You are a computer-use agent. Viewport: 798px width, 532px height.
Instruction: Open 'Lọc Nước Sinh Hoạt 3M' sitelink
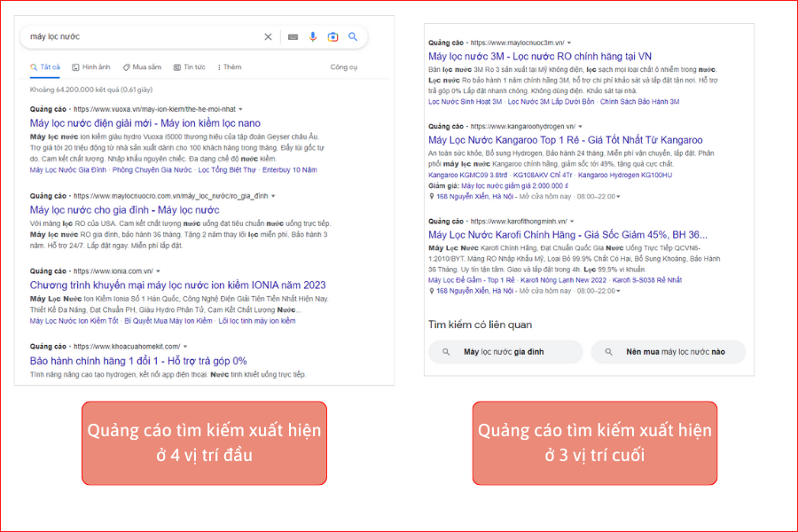coord(465,102)
